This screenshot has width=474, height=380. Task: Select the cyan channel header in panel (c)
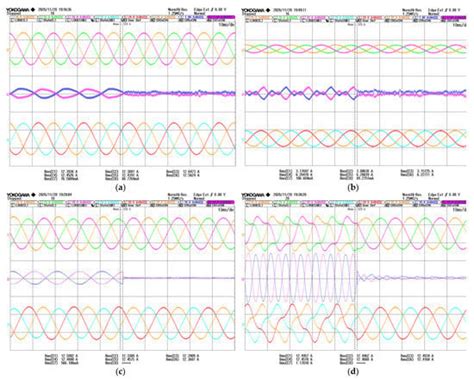point(107,201)
